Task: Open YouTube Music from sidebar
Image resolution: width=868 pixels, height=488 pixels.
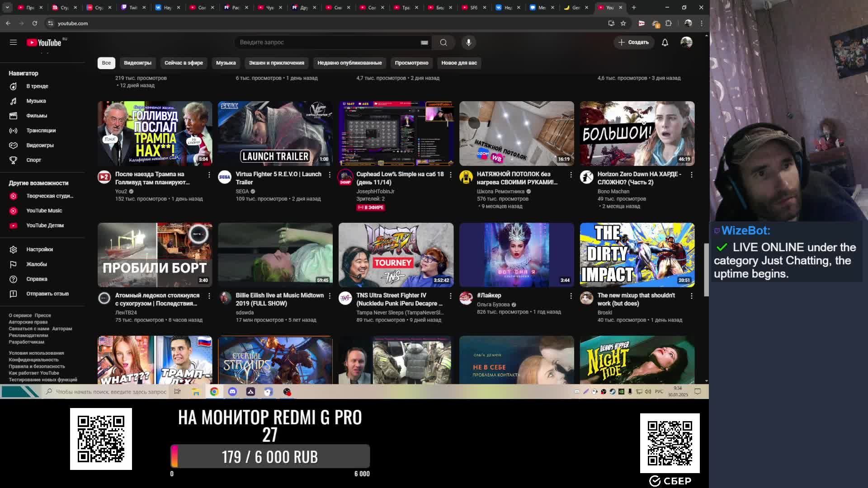Action: point(44,211)
